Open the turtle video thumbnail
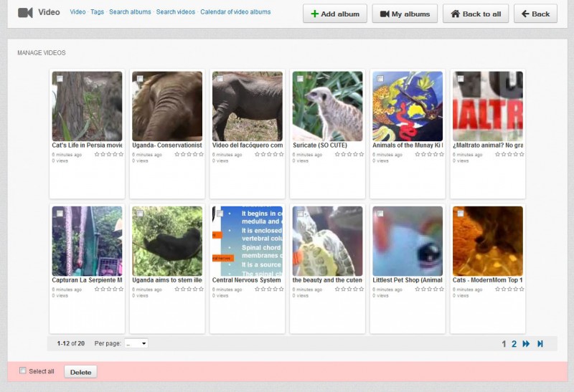Screen dimensions: 574x392 coord(328,241)
